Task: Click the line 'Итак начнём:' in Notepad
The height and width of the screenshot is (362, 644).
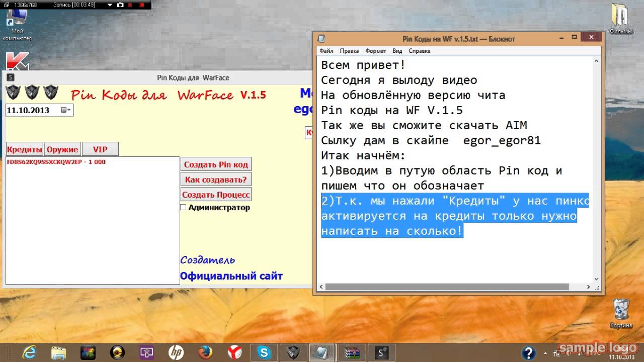Action: (363, 155)
